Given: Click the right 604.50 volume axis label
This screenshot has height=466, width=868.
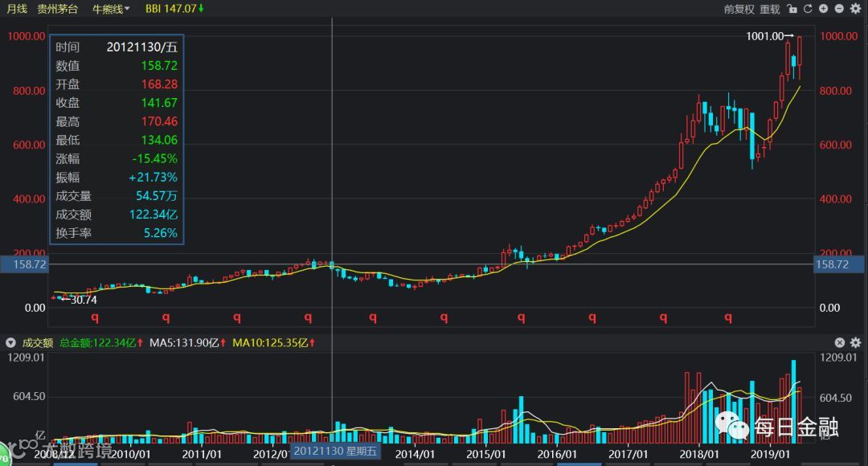Looking at the screenshot, I should coord(836,398).
